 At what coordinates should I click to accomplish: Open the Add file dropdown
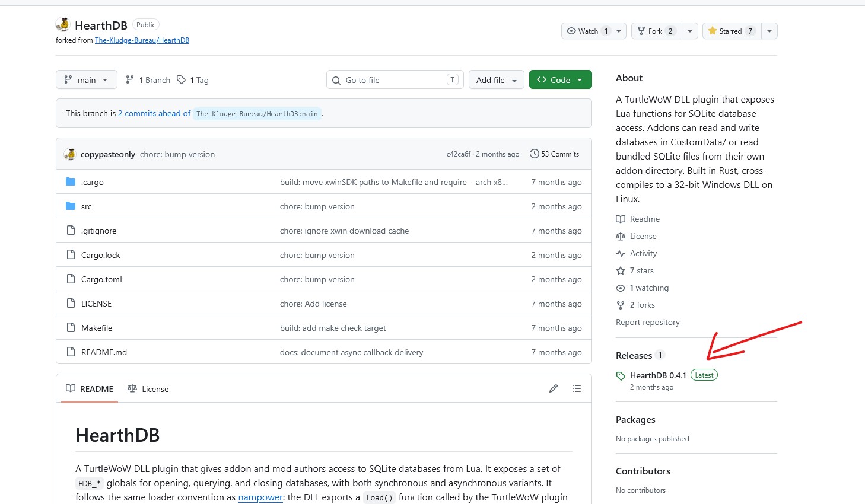click(497, 79)
